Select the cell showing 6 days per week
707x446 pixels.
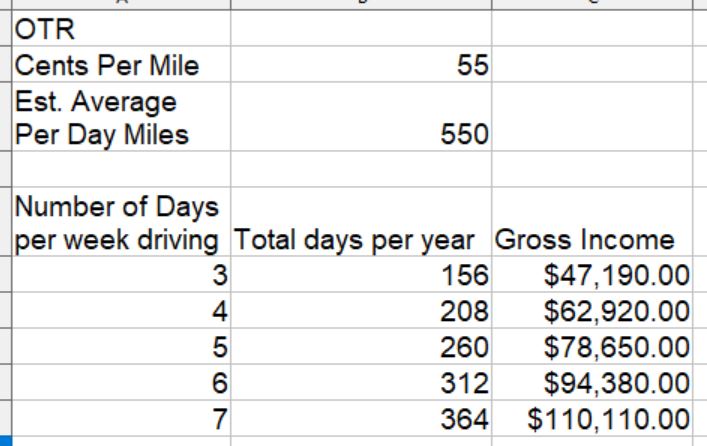120,382
